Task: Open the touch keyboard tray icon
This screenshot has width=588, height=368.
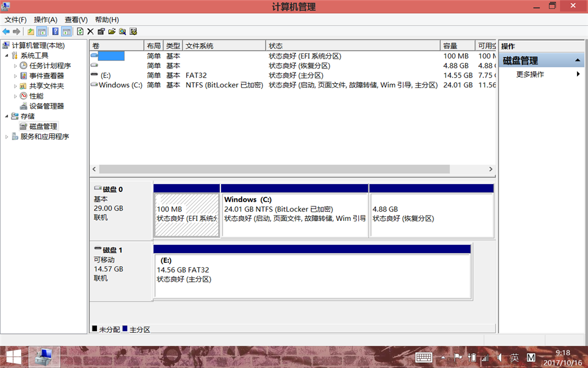Action: tap(423, 358)
